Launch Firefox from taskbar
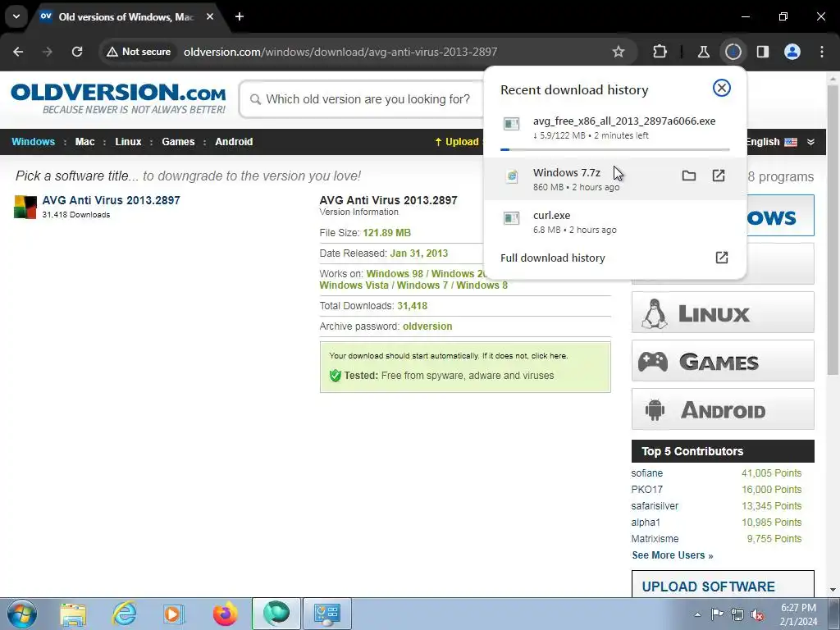 [225, 614]
